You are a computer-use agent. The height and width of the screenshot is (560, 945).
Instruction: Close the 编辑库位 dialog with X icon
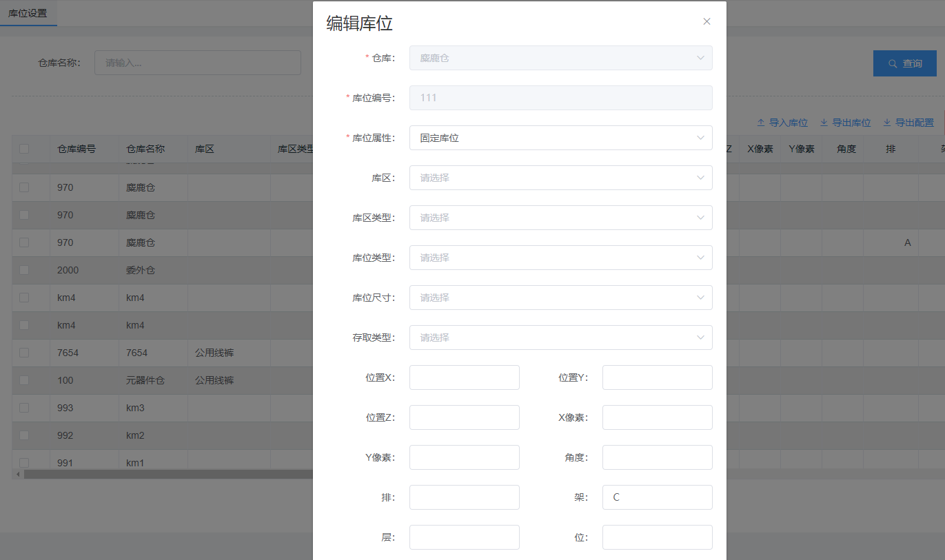click(x=707, y=21)
